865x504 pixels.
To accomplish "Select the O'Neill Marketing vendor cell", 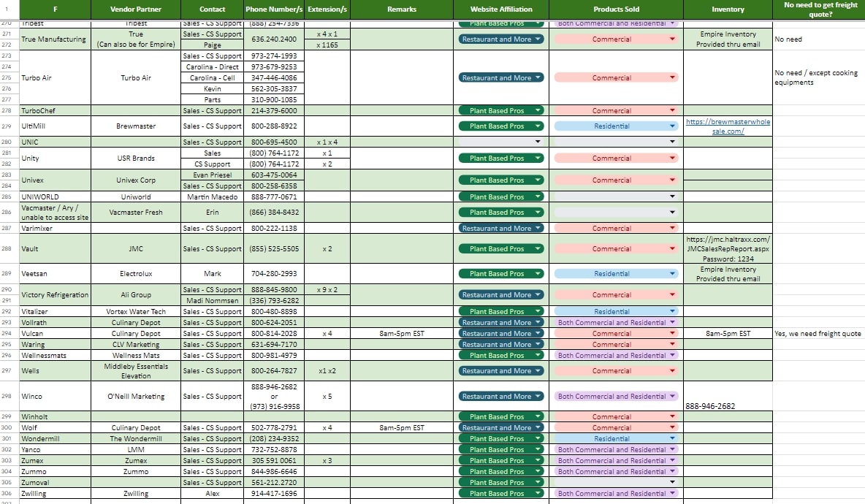I will point(136,397).
